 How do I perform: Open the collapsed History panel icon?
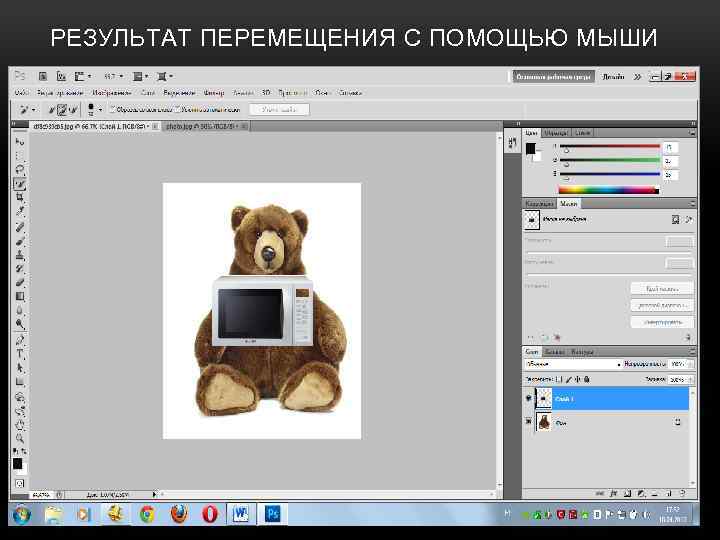tap(512, 144)
